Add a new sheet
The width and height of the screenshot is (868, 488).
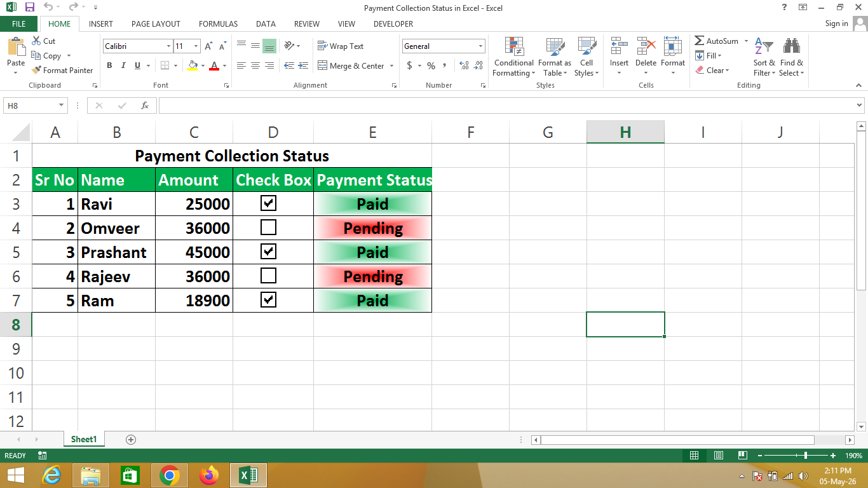coord(131,439)
